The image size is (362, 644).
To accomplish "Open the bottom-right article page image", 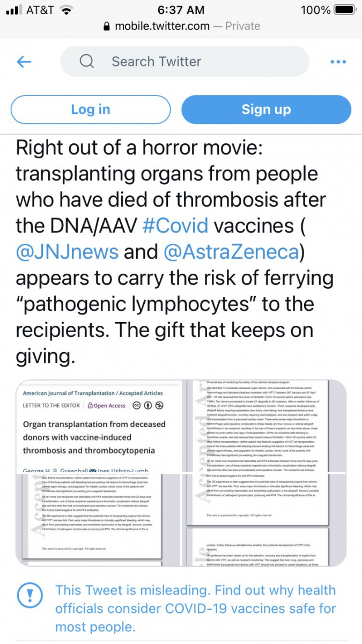I will click(x=265, y=518).
